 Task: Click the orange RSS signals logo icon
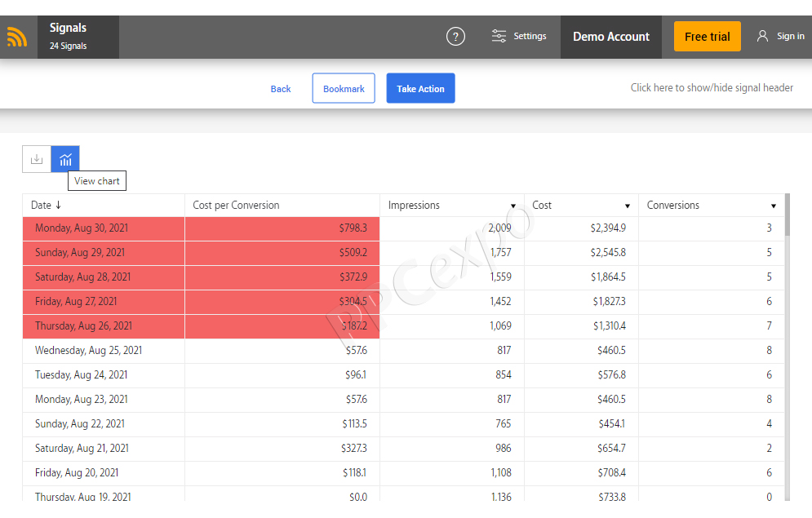pyautogui.click(x=16, y=37)
